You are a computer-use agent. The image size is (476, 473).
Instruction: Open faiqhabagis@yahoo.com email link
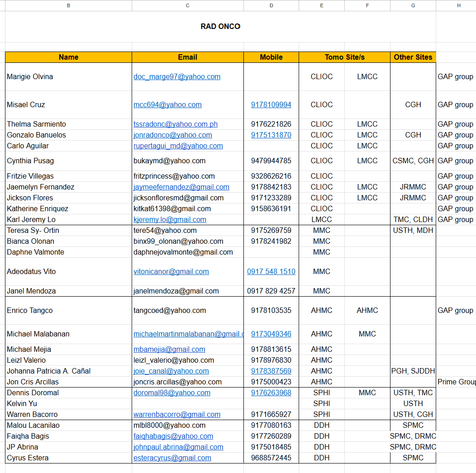(x=173, y=436)
